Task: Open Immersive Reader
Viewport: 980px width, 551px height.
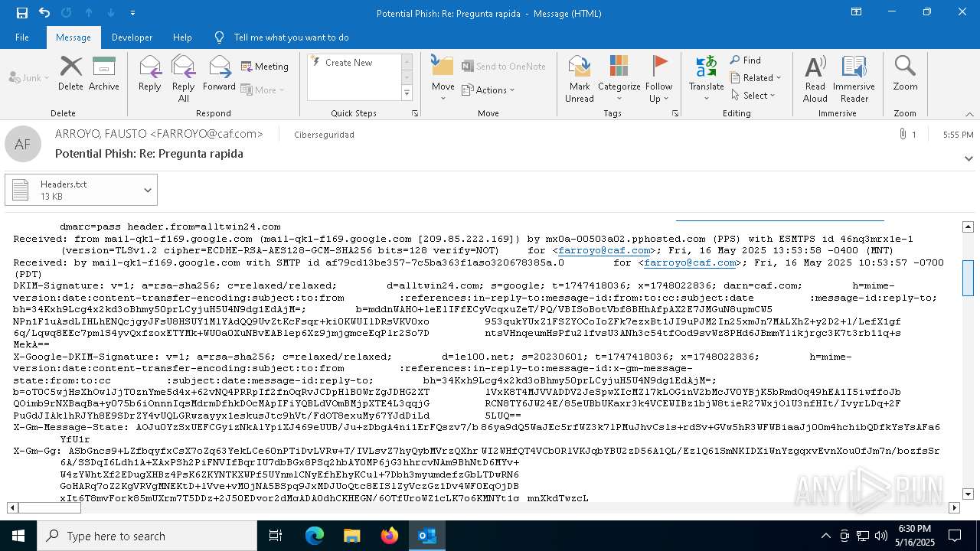Action: (x=854, y=78)
